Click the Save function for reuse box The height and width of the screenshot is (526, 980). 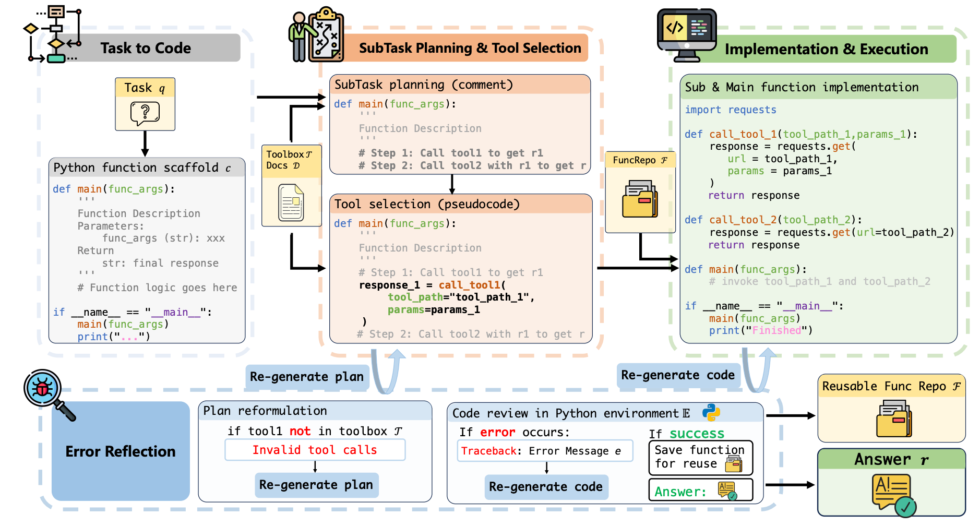click(700, 458)
